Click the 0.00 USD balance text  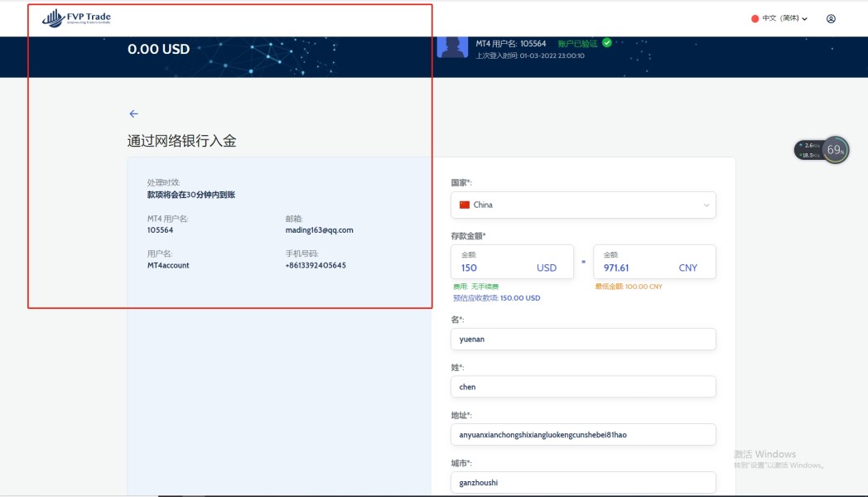(158, 49)
